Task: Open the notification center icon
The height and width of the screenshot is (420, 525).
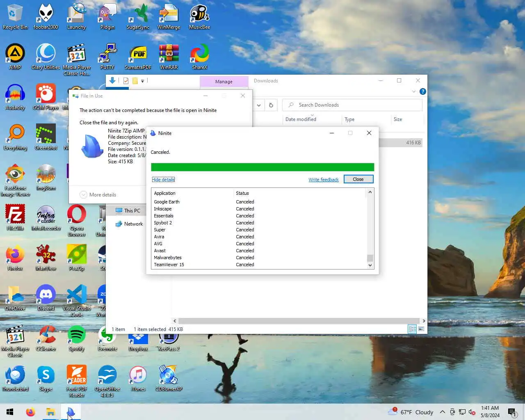Action: click(512, 412)
